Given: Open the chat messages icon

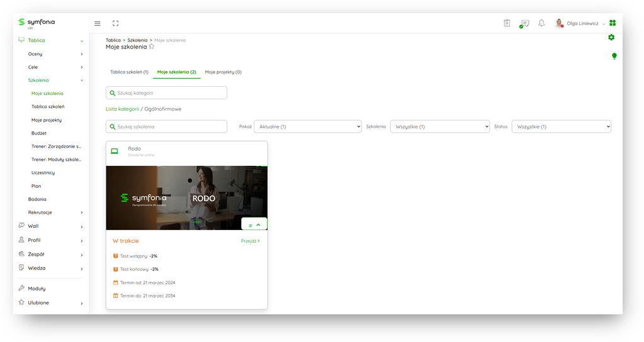Looking at the screenshot, I should point(524,23).
